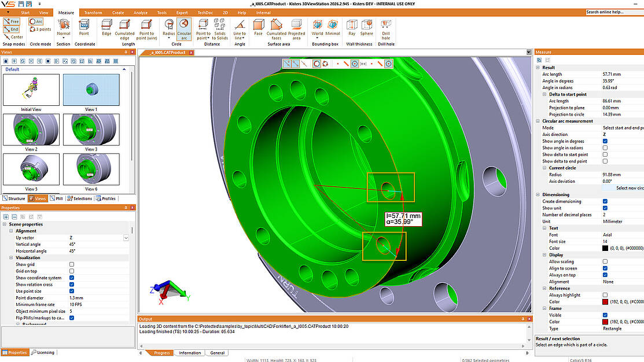644x362 pixels.
Task: Select the Center snap mode
Action: coord(13,37)
